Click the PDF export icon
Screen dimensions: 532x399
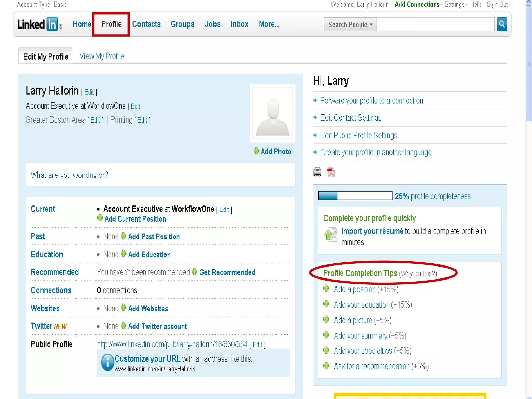(331, 172)
